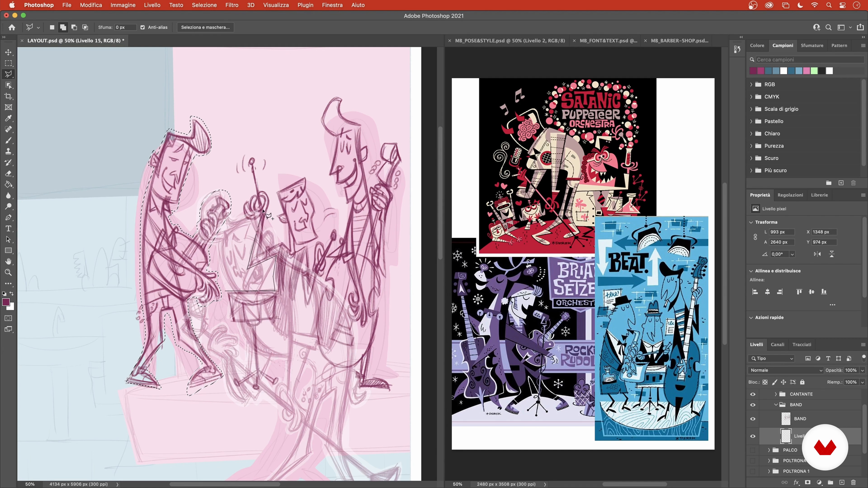Toggle visibility eye of BAND layer thumbnail row
This screenshot has width=868, height=488.
click(x=753, y=419)
